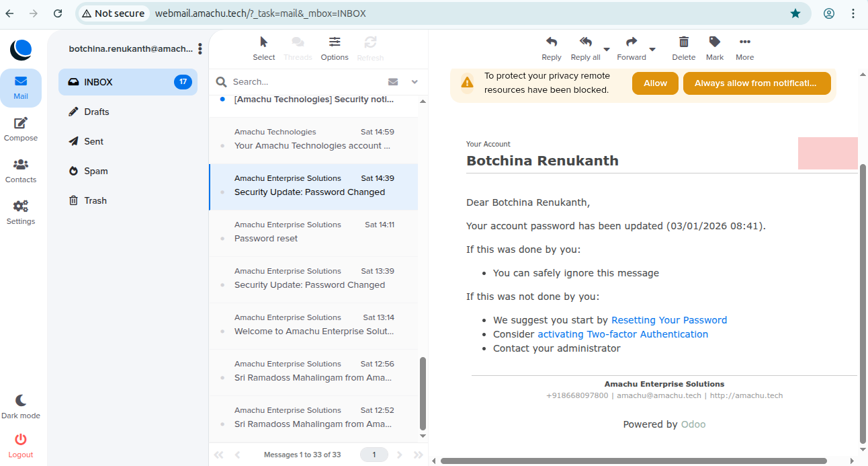Viewport: 868px width, 466px height.
Task: Toggle unread filter envelope in search bar
Action: (393, 82)
